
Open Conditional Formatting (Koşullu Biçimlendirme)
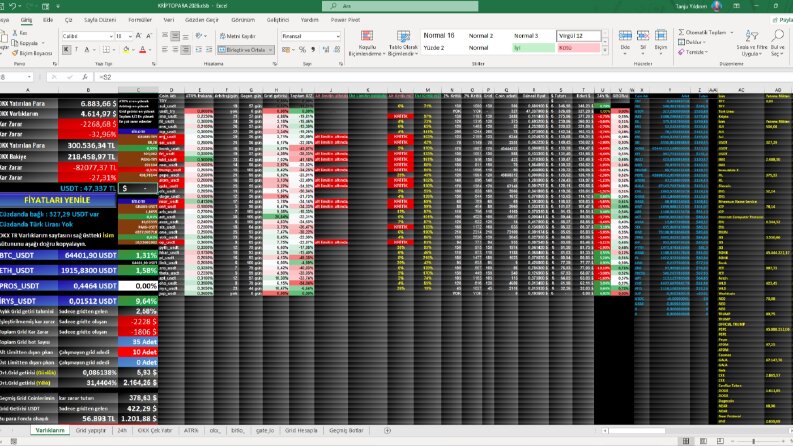[x=367, y=43]
